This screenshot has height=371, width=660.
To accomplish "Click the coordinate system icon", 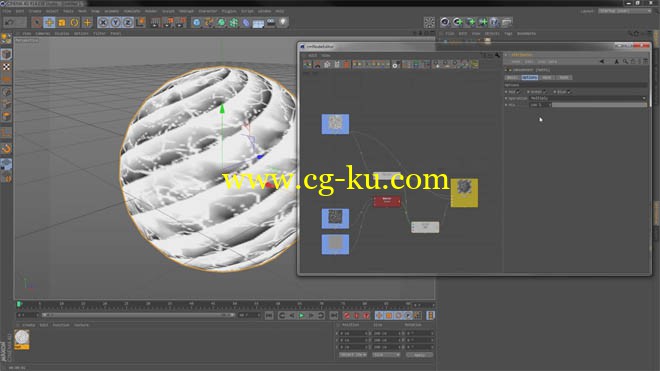I will pos(141,22).
